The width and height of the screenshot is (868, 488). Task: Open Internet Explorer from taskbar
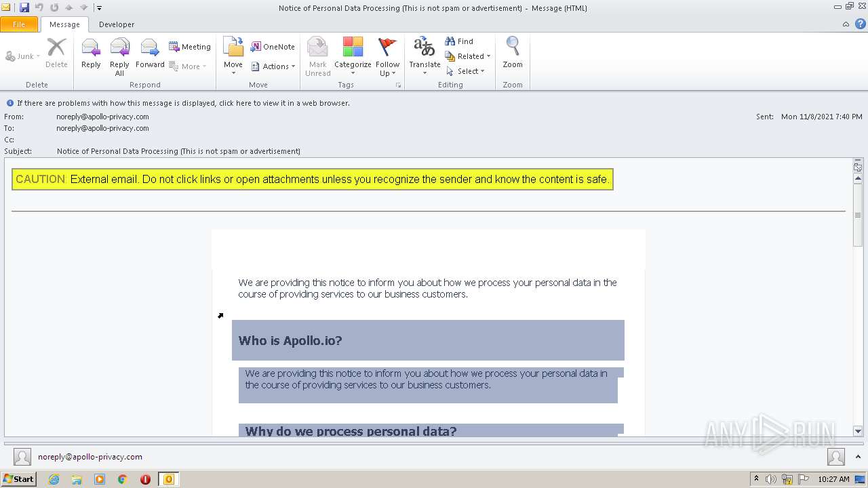coord(54,479)
